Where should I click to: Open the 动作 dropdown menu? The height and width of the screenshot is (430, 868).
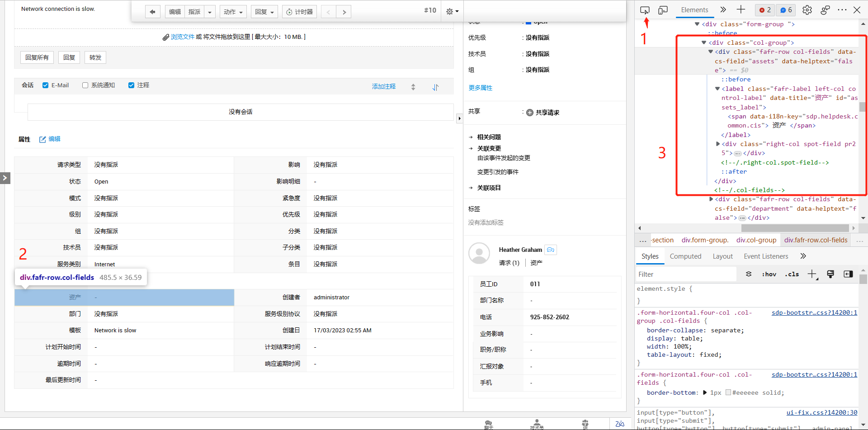233,12
